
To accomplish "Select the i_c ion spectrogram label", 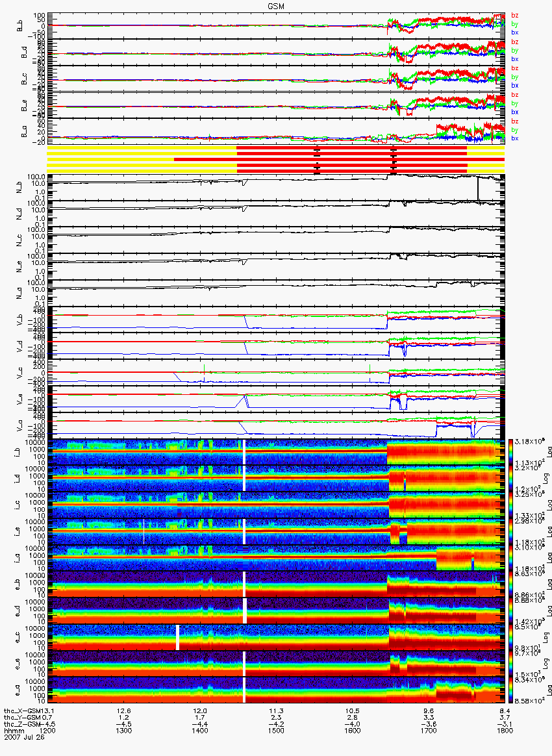I will coord(18,505).
